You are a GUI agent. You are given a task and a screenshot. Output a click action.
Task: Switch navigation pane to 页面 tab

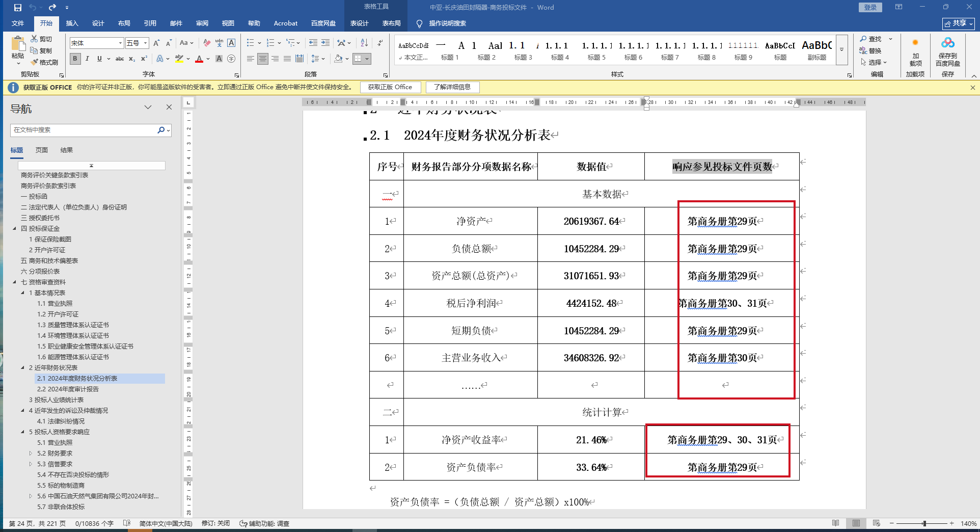[x=42, y=150]
